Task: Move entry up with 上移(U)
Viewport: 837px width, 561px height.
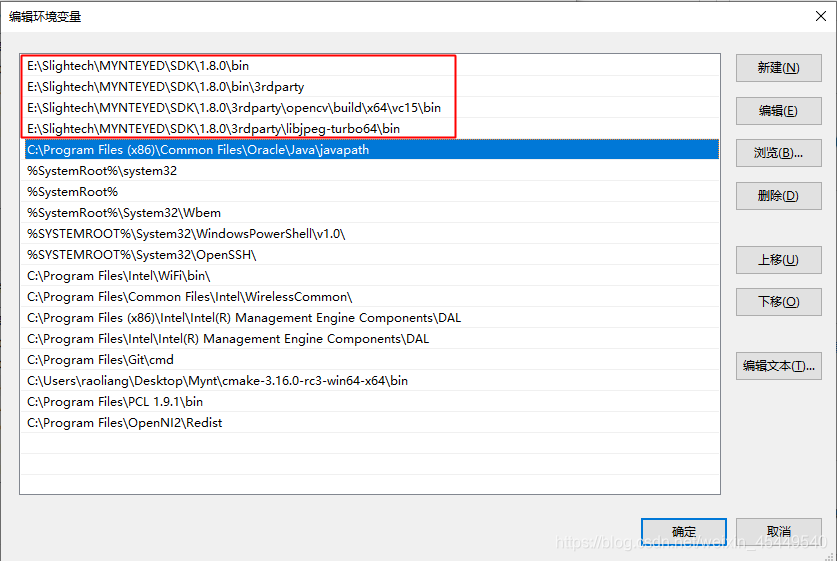Action: [778, 260]
